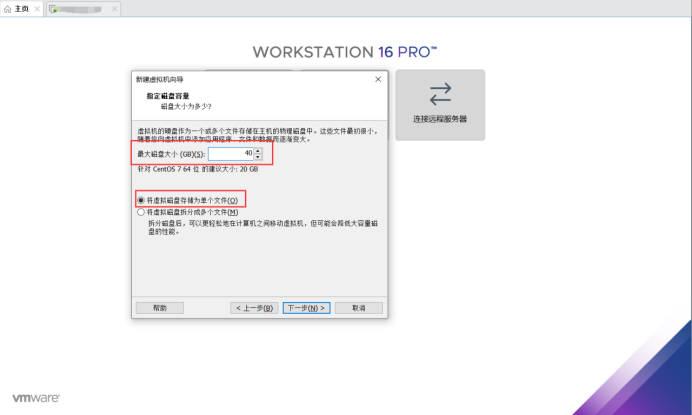Click the connect remote server arrows icon

point(440,94)
